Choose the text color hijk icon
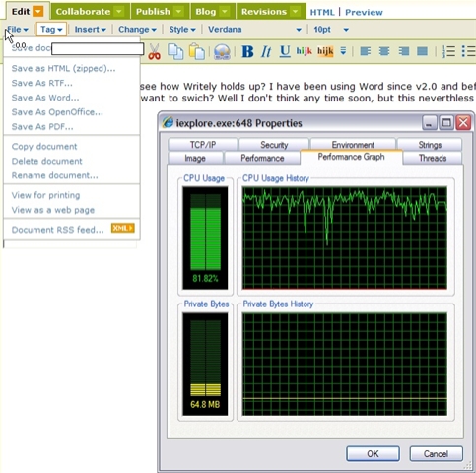The image size is (476, 473). tap(304, 51)
